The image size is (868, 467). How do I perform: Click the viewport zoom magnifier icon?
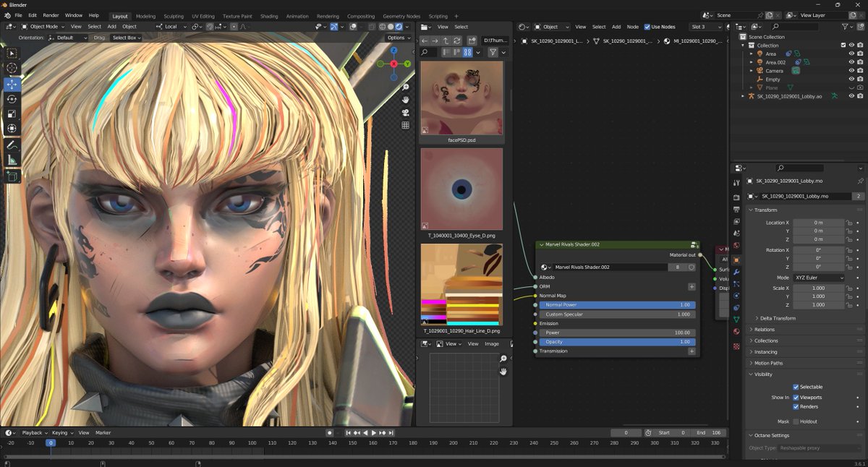point(405,86)
